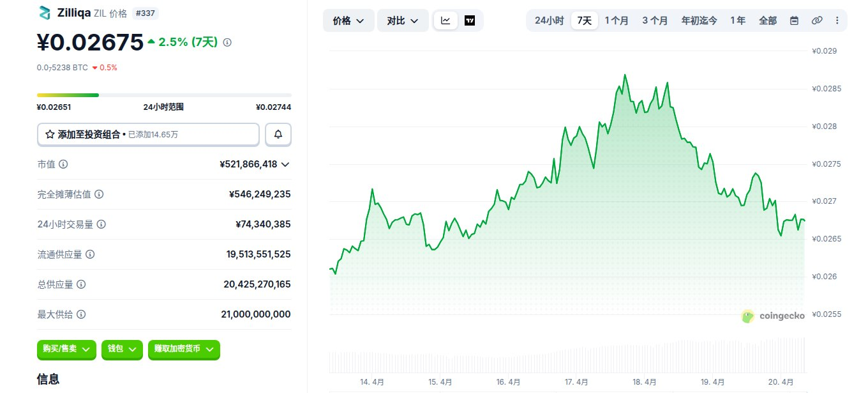
Task: Switch to TradingView chart icon
Action: tap(470, 20)
